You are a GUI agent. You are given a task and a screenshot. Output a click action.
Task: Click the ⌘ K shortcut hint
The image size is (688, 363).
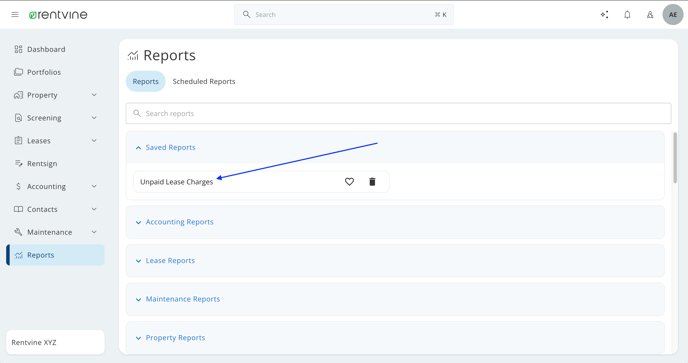coord(441,14)
